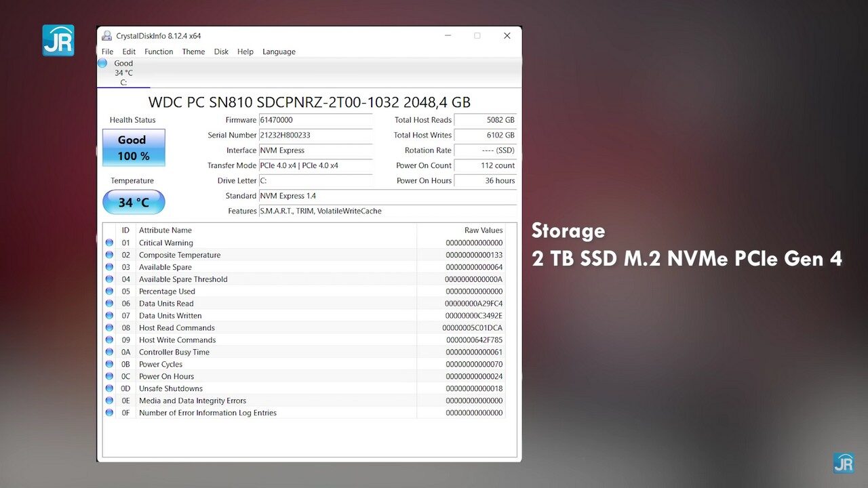Click the Firmware value field

tap(315, 120)
